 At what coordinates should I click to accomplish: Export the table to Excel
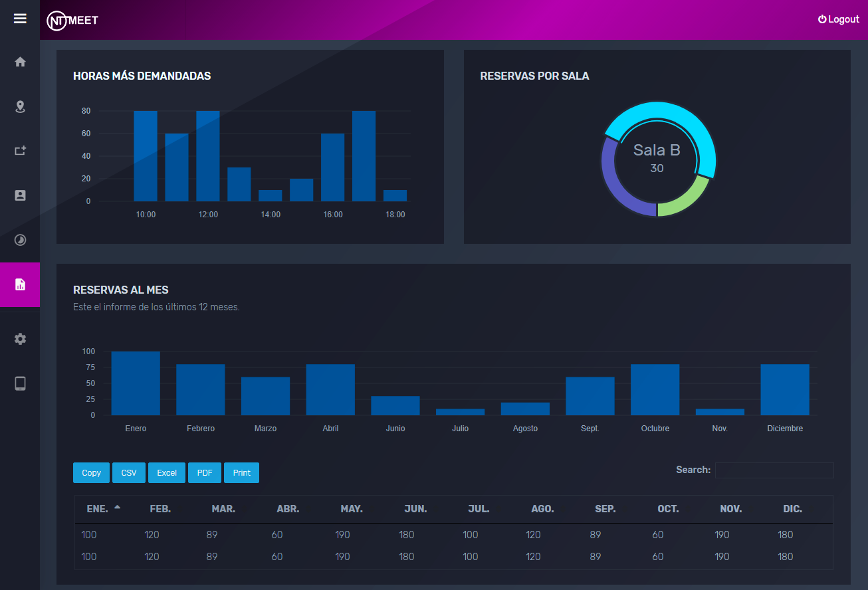tap(167, 473)
